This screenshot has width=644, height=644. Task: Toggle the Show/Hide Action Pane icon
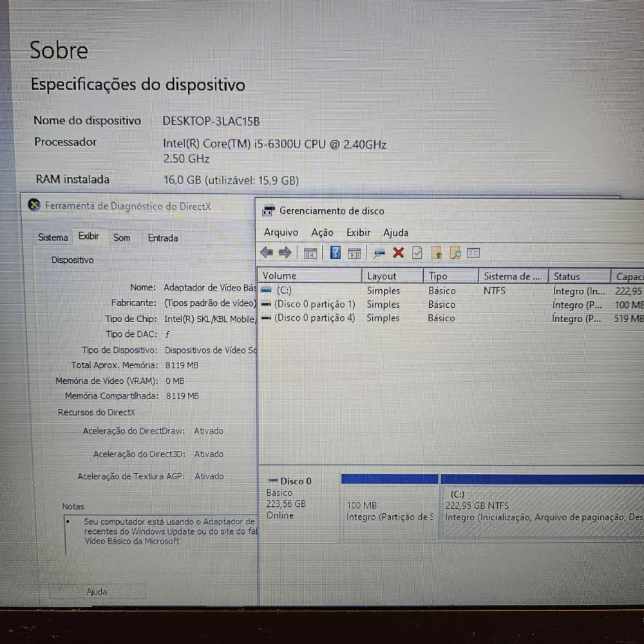[x=354, y=253]
